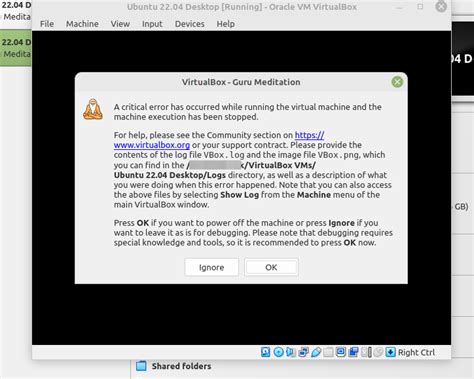The image size is (474, 379).
Task: Click the display status bar icon
Action: (341, 352)
